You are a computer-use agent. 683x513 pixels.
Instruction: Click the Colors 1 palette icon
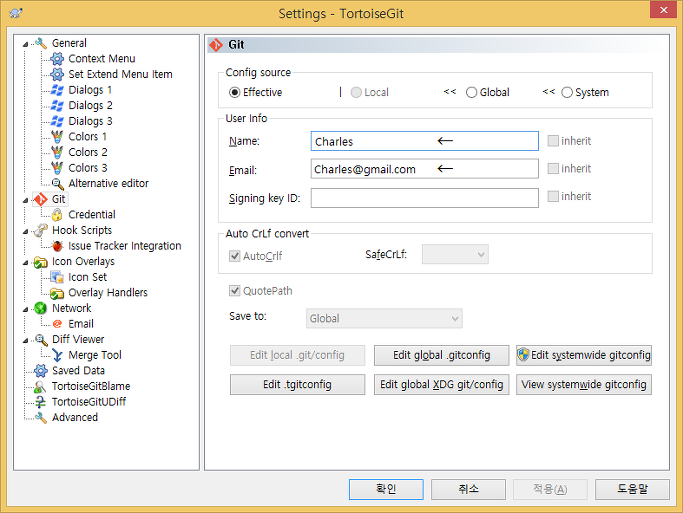[x=57, y=137]
